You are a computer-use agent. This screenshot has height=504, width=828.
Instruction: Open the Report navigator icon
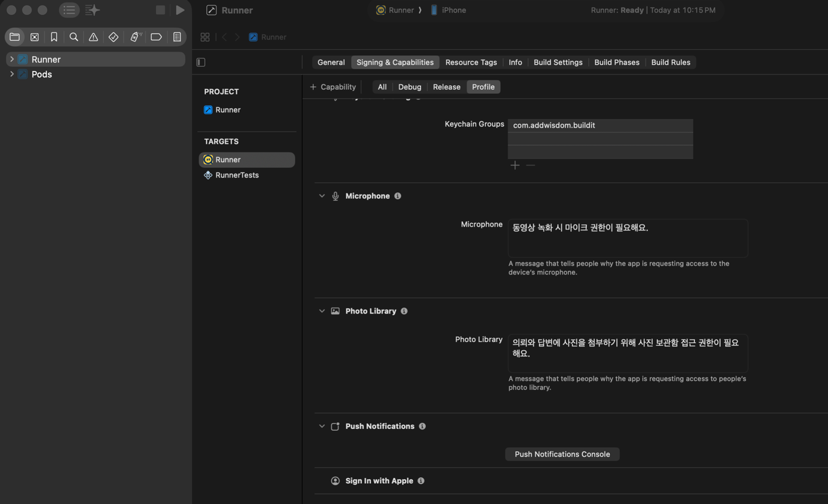coord(177,37)
